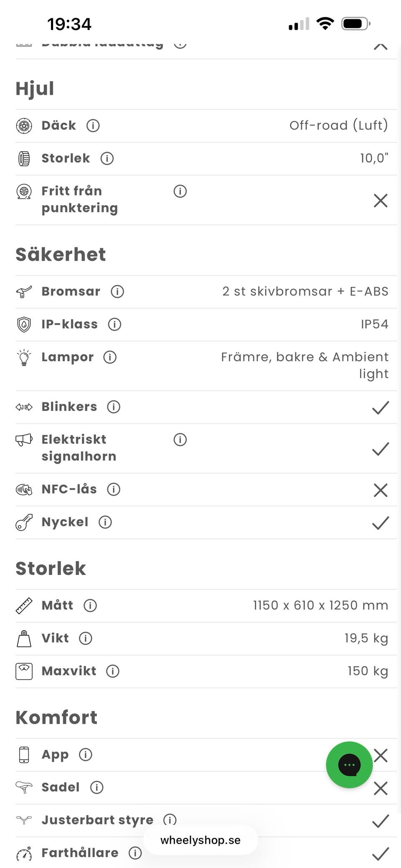
Task: Tap the wheelyshop.se address pill
Action: [x=200, y=840]
